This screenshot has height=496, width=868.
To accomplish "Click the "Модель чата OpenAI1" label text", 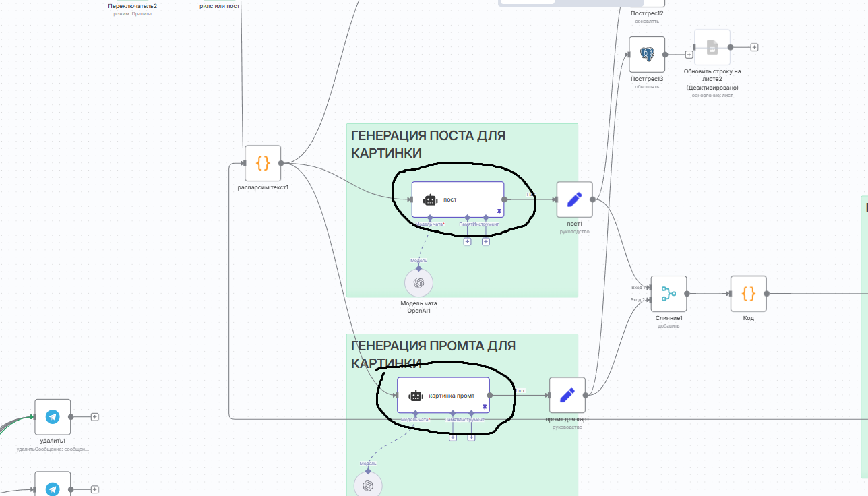I will pos(418,307).
